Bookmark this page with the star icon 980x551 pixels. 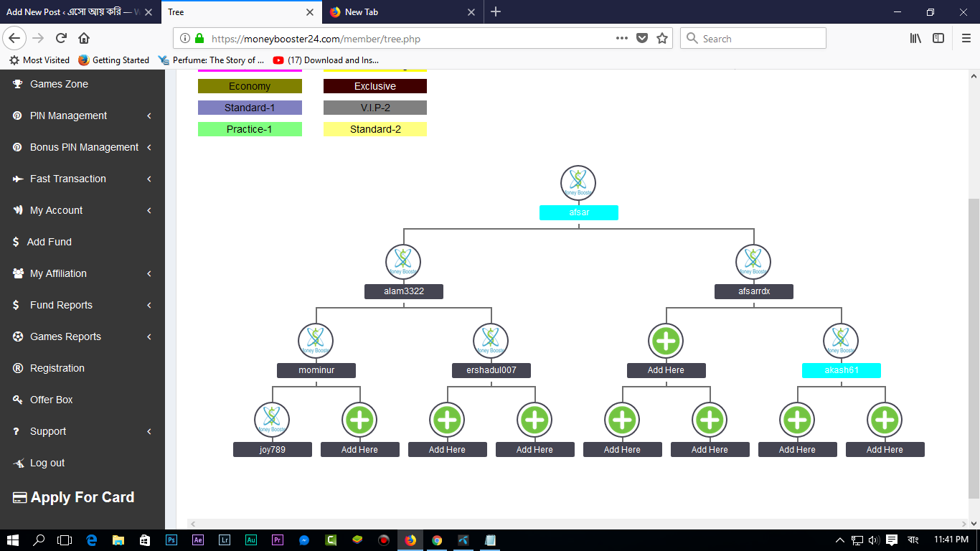(662, 39)
